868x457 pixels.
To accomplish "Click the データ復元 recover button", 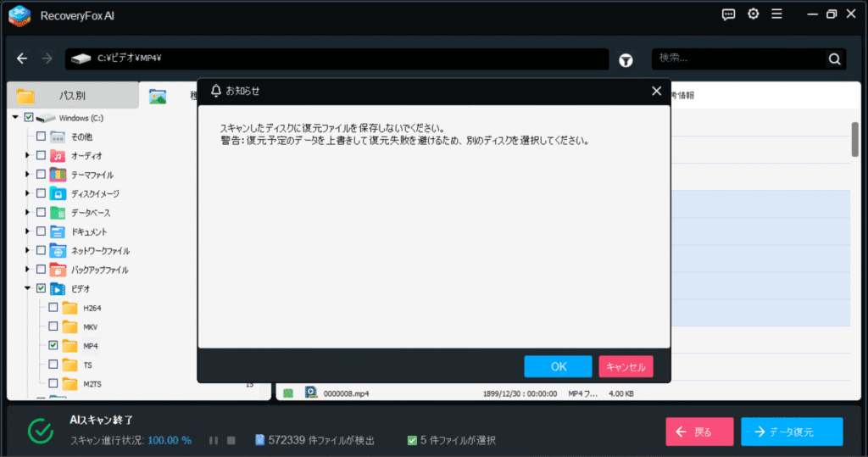I will (x=792, y=432).
